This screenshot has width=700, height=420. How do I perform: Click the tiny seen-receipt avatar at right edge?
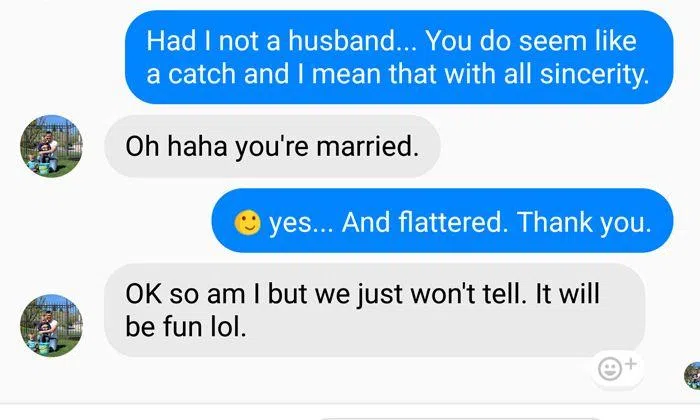692,376
